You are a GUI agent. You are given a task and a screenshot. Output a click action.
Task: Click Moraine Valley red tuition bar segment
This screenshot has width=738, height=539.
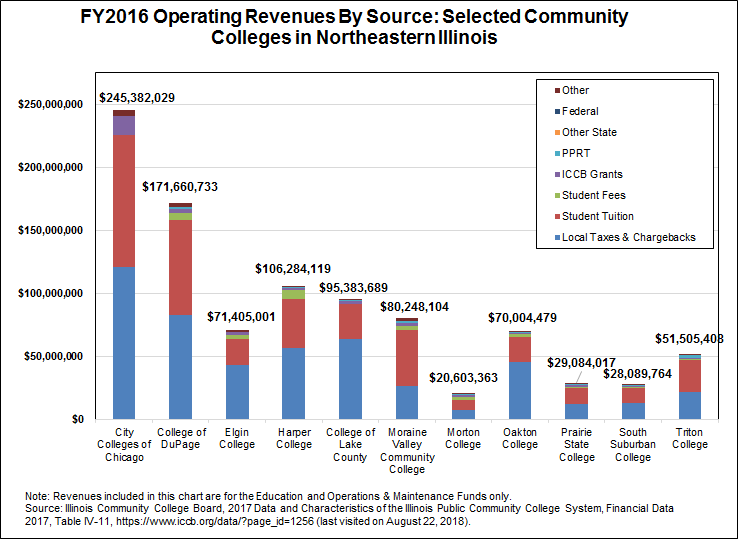point(407,358)
